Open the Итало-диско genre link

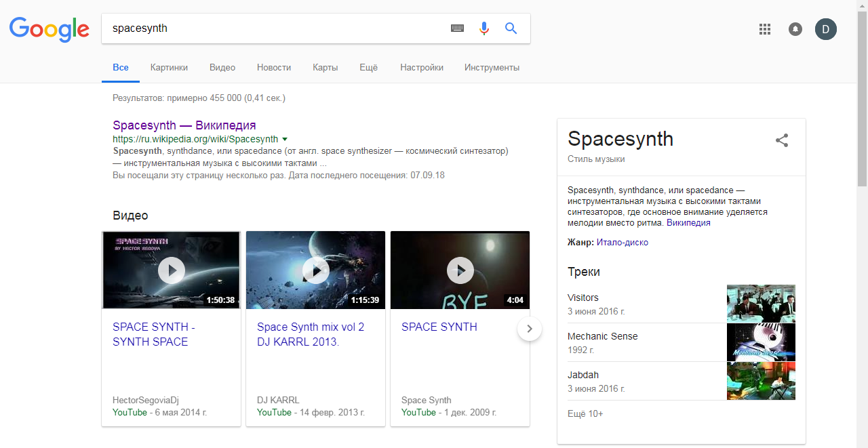click(623, 242)
